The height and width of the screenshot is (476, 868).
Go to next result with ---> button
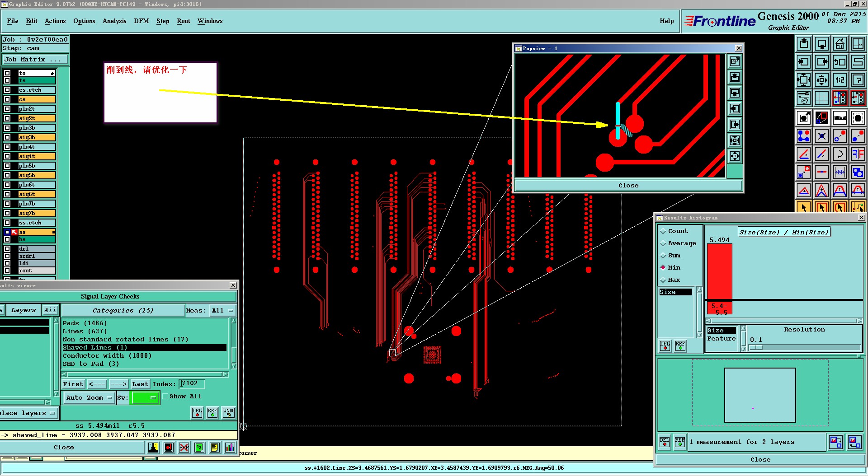click(x=119, y=384)
